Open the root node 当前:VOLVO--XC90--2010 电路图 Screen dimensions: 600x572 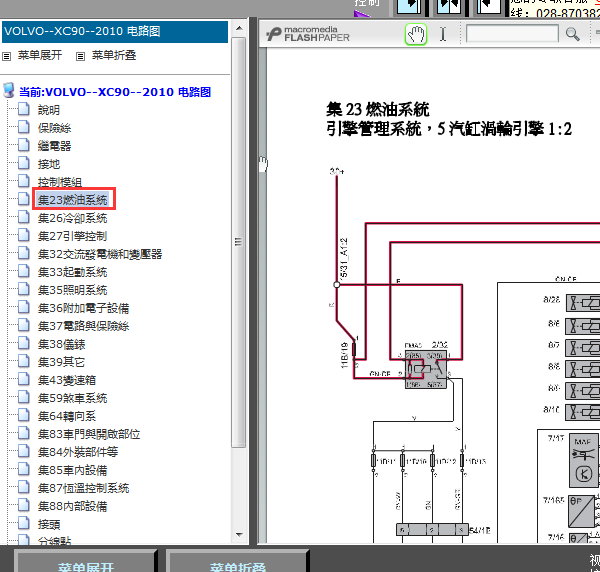[115, 92]
